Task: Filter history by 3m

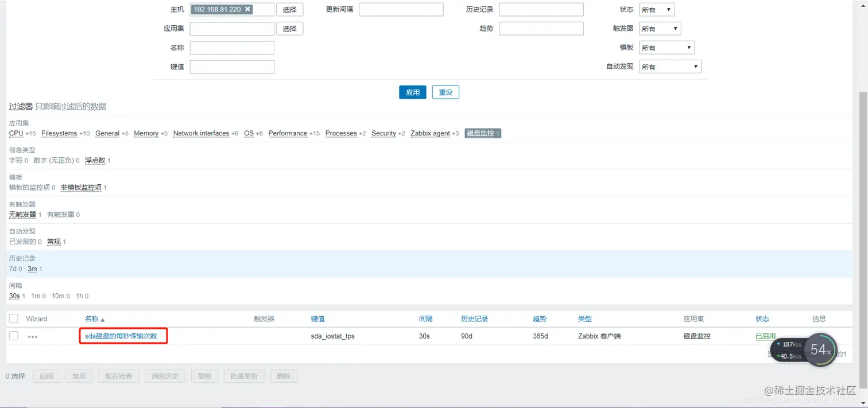Action: click(32, 269)
